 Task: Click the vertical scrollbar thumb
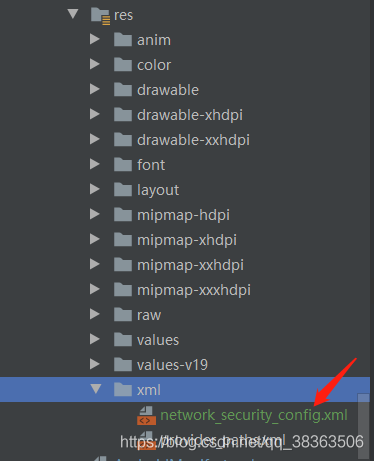[x=363, y=426]
